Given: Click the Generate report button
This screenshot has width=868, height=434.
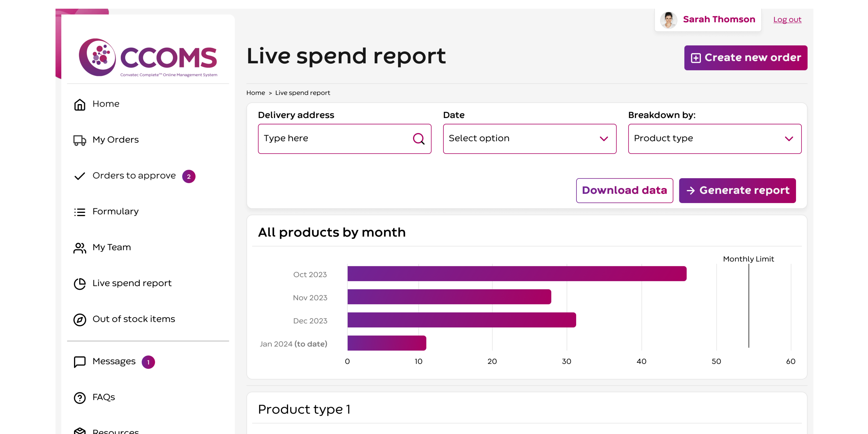Looking at the screenshot, I should click(737, 191).
